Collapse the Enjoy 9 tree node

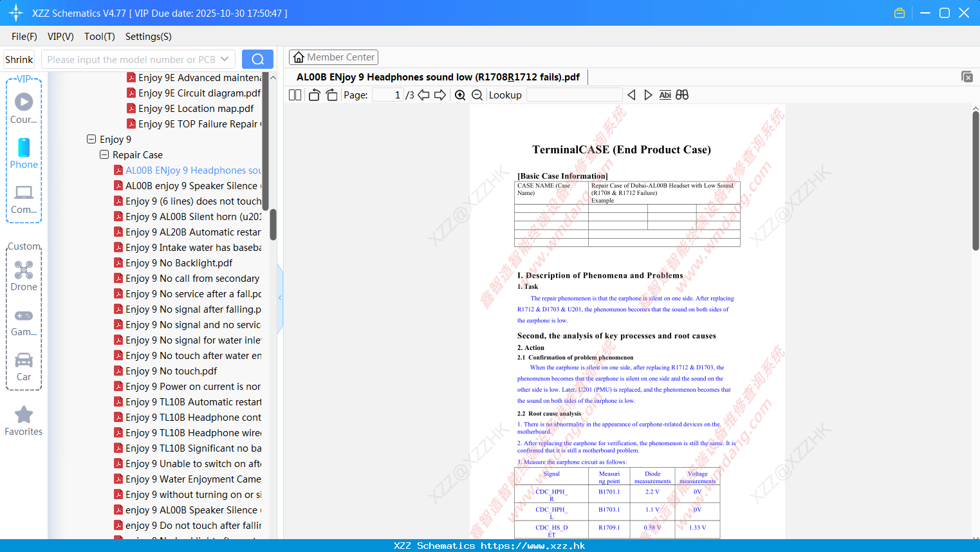(91, 139)
